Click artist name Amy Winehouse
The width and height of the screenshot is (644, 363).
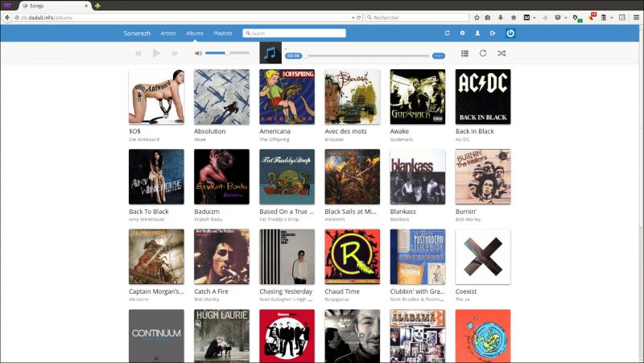coord(147,220)
